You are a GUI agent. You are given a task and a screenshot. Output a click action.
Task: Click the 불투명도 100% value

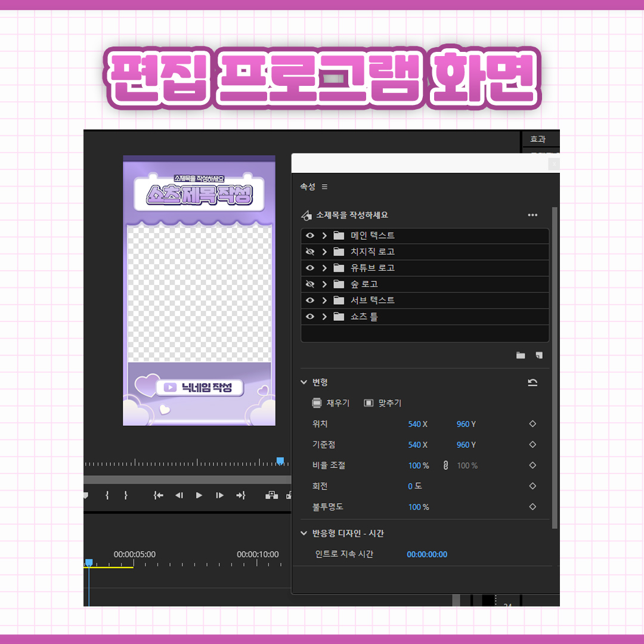(x=419, y=507)
